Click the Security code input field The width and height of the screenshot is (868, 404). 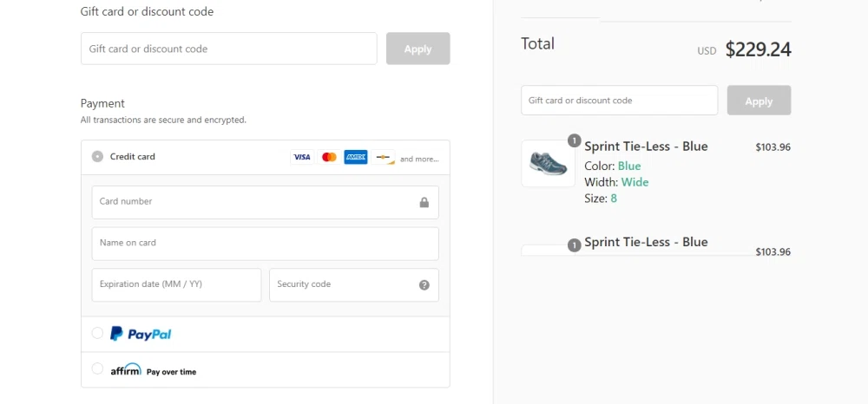[354, 285]
